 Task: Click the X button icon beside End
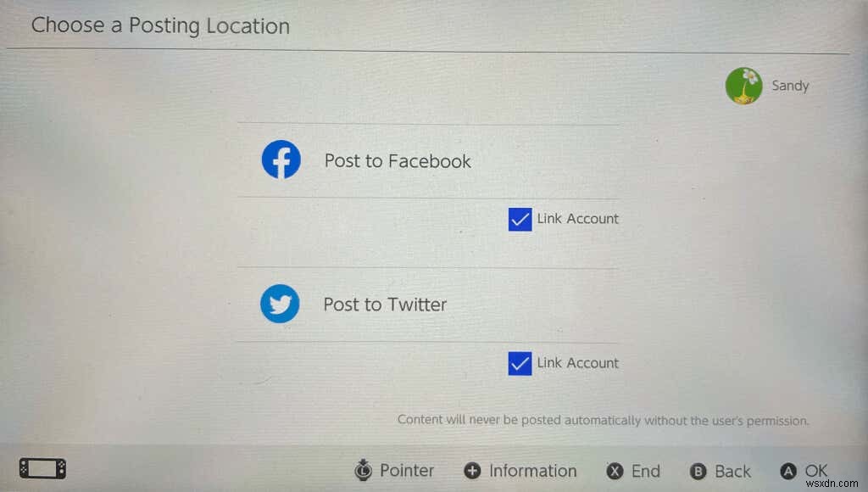tap(615, 471)
